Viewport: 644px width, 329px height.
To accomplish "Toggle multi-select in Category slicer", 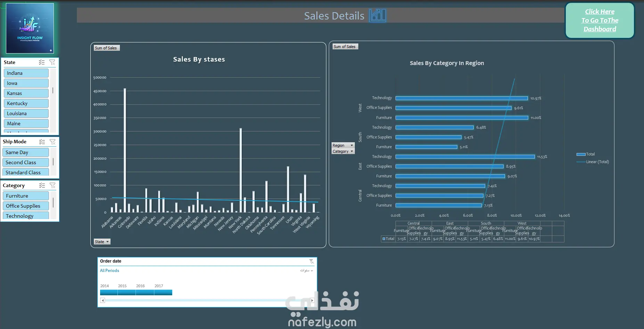I will 42,185.
